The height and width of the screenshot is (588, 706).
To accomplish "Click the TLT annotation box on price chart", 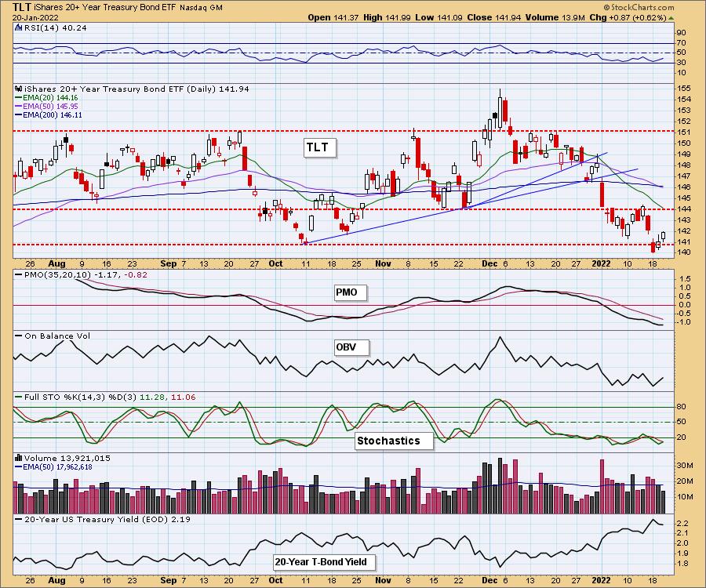I will [x=320, y=147].
